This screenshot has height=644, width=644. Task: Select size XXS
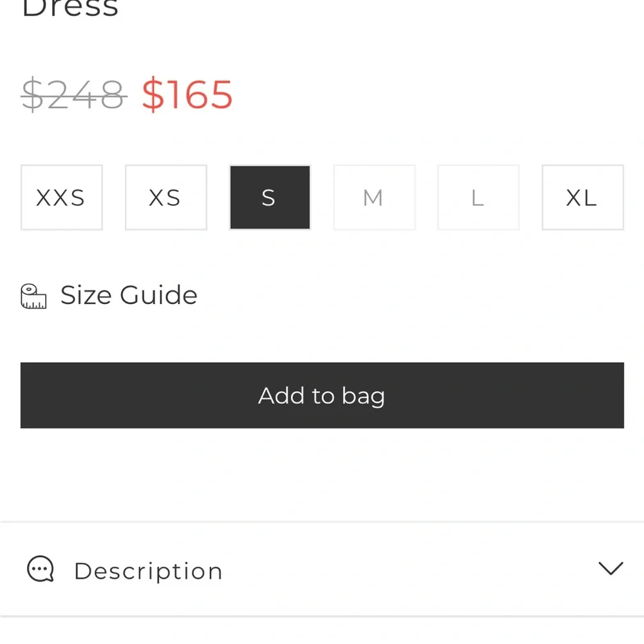[x=62, y=198]
